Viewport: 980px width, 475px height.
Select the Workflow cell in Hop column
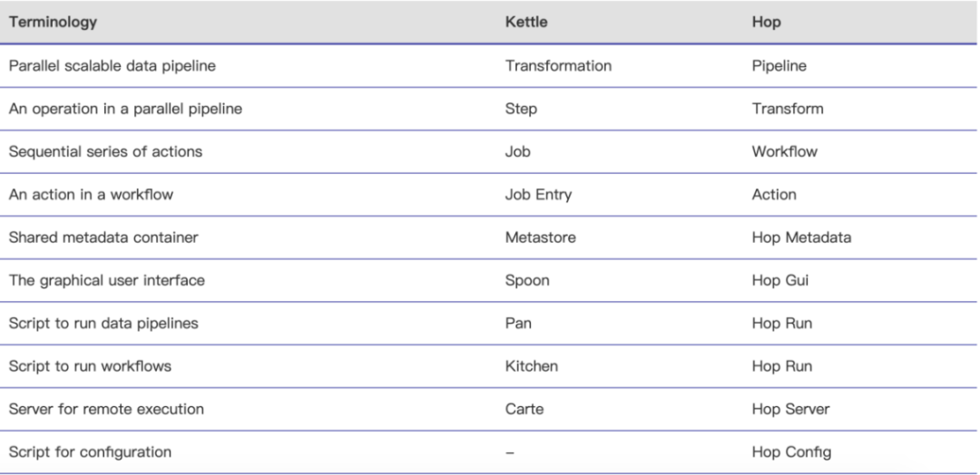tap(784, 151)
